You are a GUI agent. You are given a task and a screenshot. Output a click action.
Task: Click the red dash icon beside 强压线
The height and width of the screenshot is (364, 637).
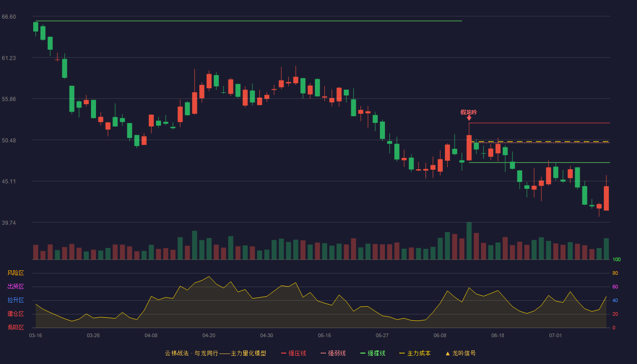tap(283, 353)
